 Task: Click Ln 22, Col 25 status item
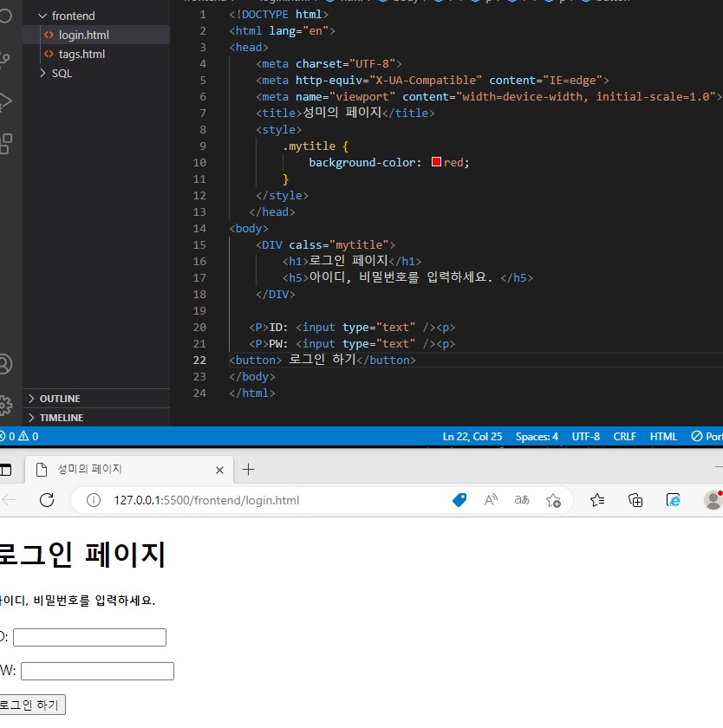pyautogui.click(x=472, y=437)
